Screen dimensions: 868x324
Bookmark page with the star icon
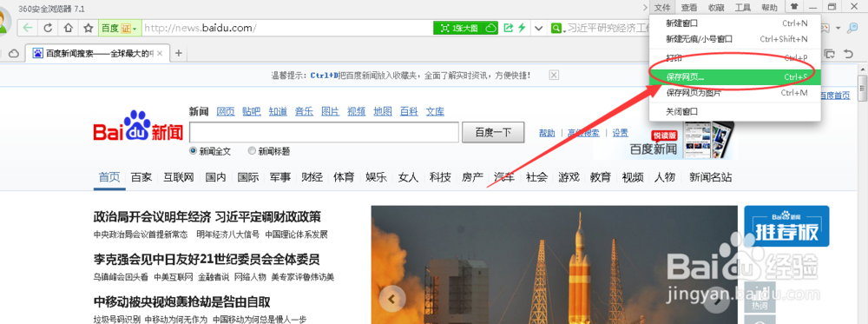(x=88, y=28)
